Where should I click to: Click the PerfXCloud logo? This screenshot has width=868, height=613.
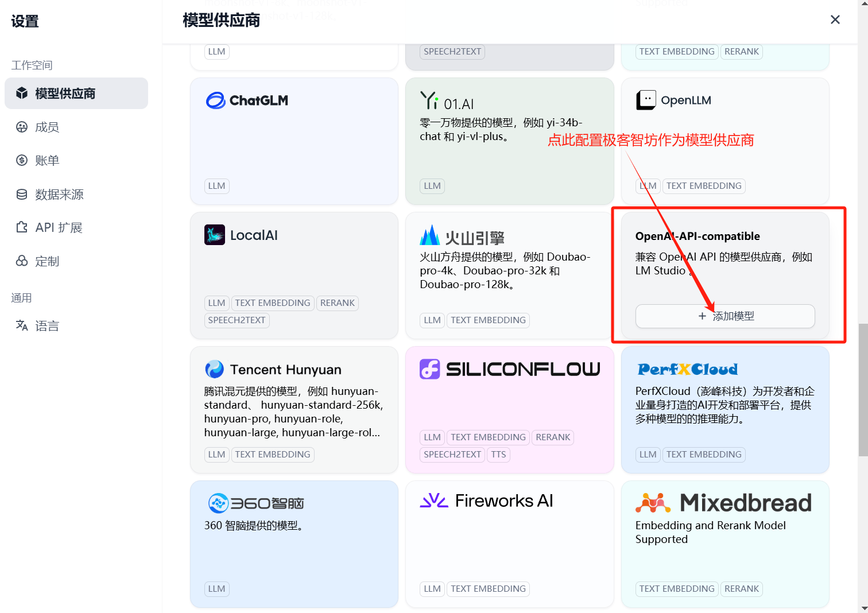[x=688, y=369]
